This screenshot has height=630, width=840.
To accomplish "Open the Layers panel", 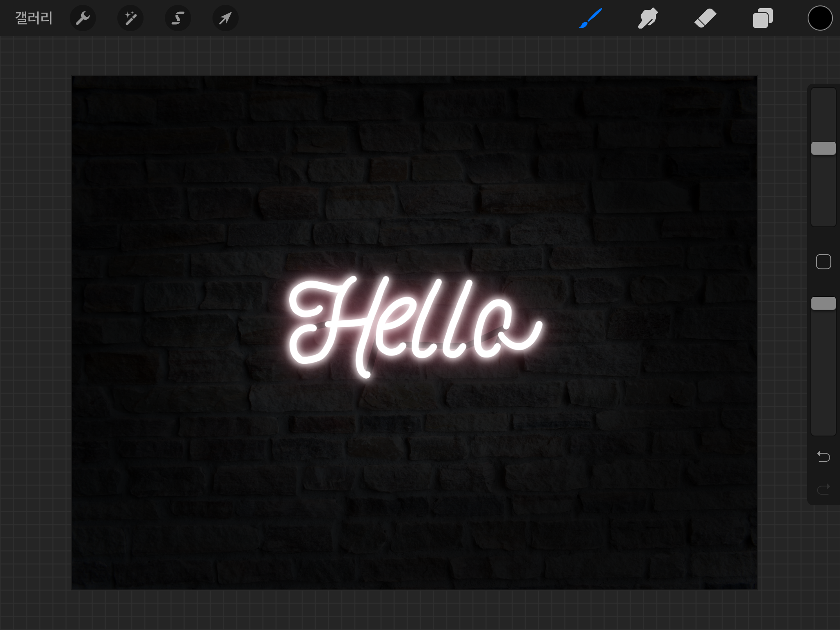I will click(762, 18).
